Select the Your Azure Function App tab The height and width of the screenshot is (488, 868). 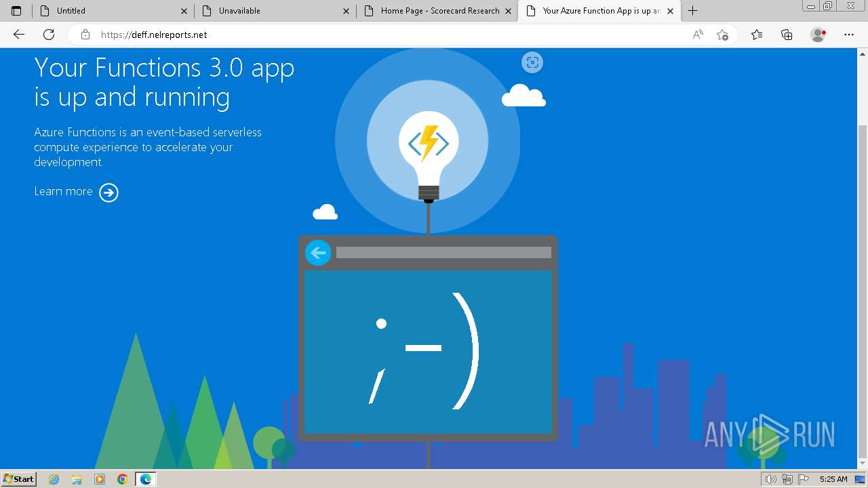tap(599, 11)
